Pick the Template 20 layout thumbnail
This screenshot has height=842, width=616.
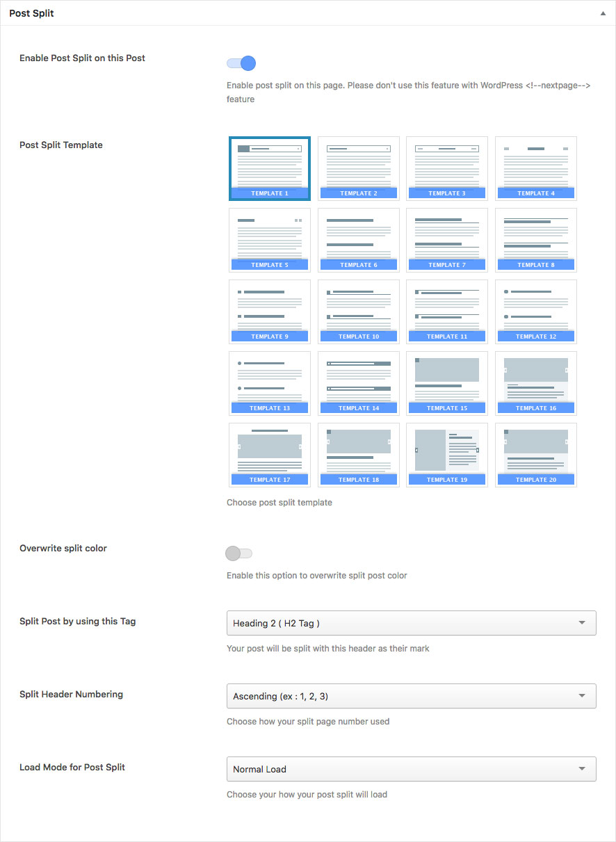(536, 455)
